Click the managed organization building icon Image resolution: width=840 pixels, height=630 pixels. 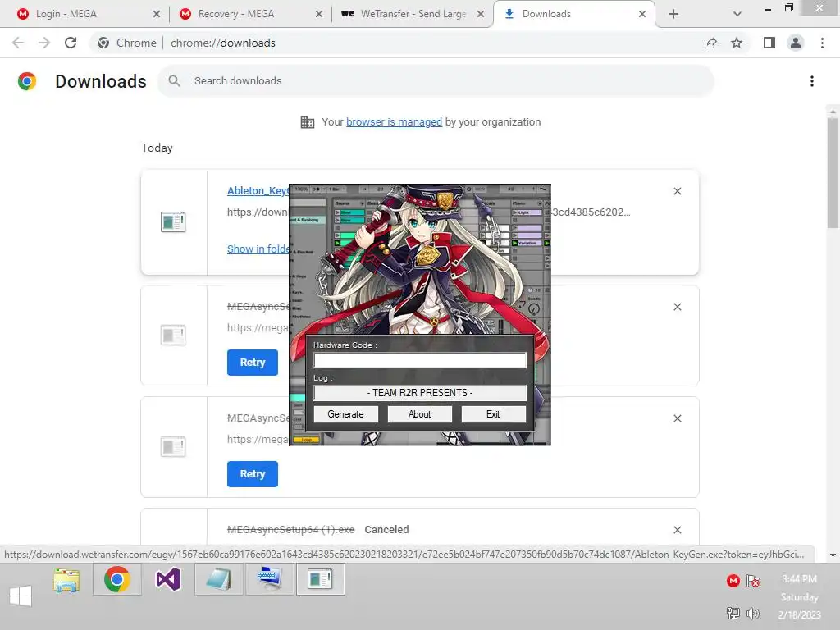point(308,122)
